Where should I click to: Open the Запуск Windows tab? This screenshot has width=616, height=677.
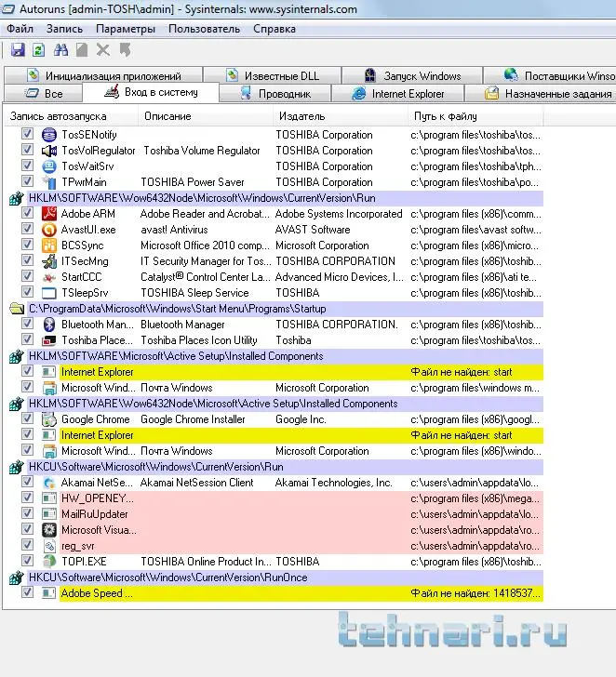pyautogui.click(x=412, y=75)
